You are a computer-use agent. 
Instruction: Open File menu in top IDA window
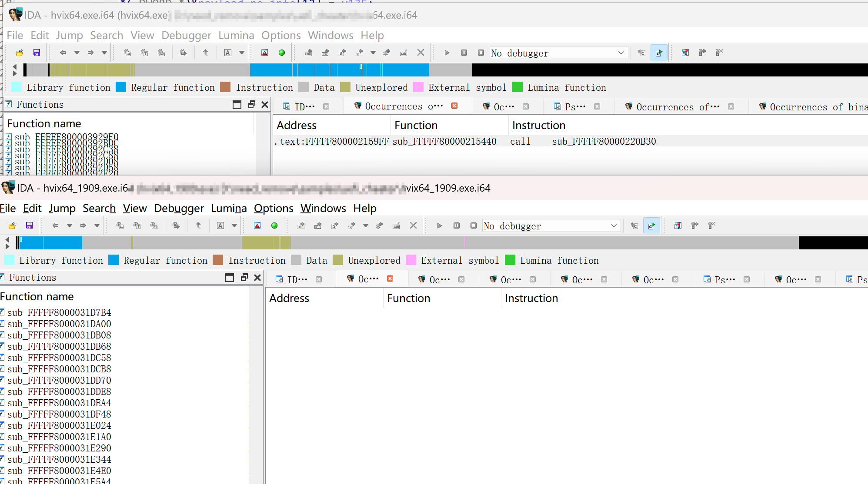pyautogui.click(x=15, y=35)
